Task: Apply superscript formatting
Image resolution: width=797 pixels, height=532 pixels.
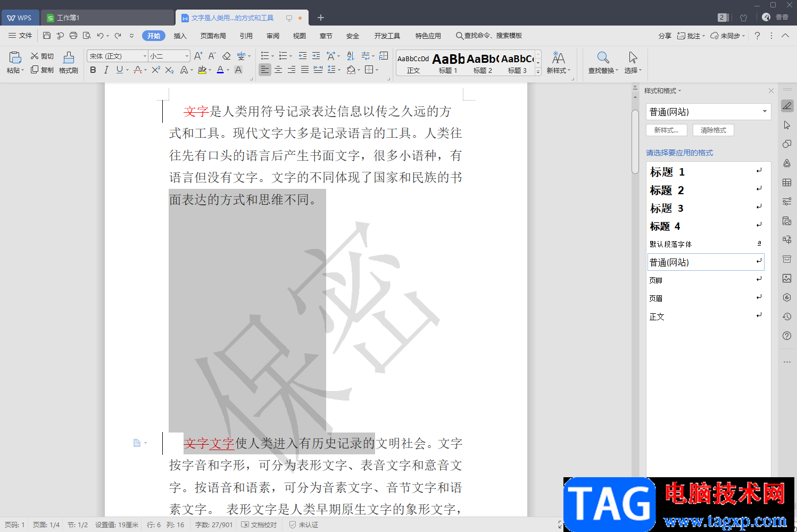Action: click(x=155, y=70)
